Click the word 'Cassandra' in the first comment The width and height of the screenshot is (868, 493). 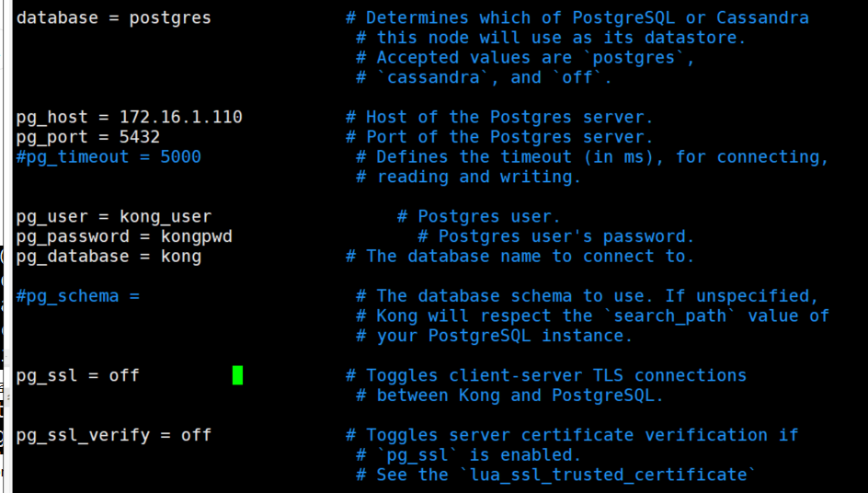tap(762, 17)
